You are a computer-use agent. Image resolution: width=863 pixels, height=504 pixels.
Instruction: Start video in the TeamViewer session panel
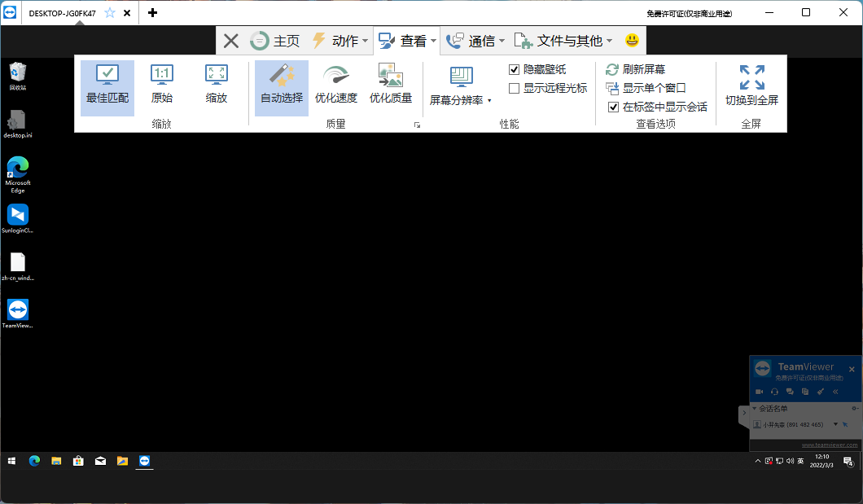click(x=759, y=392)
